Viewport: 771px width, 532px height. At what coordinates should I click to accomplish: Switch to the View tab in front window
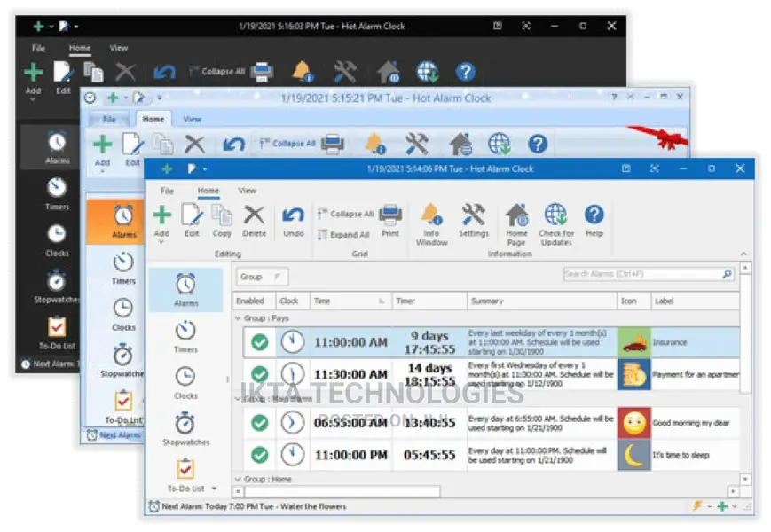(247, 191)
